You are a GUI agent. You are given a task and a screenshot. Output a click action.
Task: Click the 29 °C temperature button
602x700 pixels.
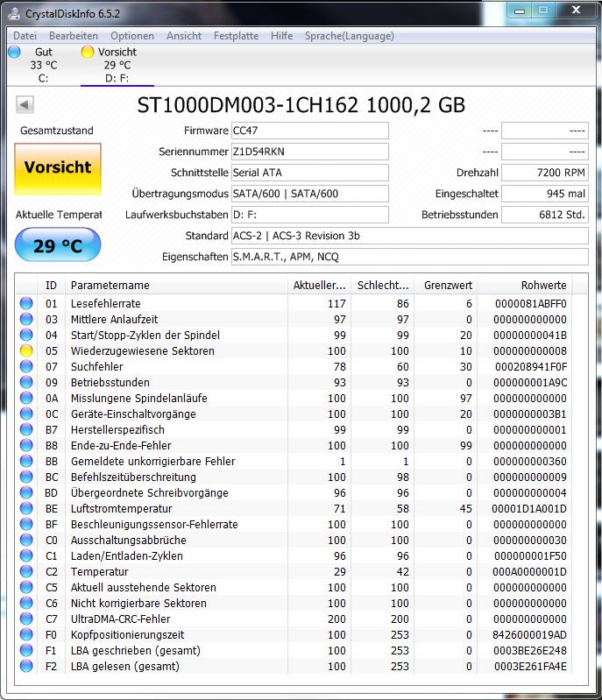[58, 245]
